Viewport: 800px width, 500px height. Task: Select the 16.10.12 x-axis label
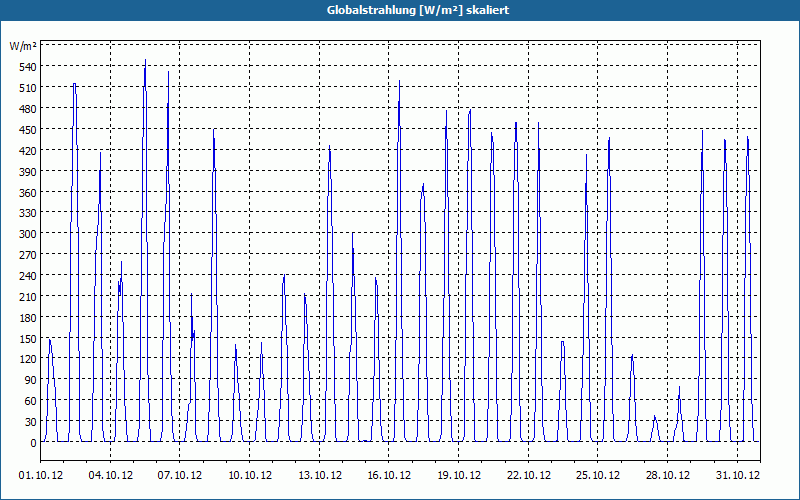tap(389, 475)
